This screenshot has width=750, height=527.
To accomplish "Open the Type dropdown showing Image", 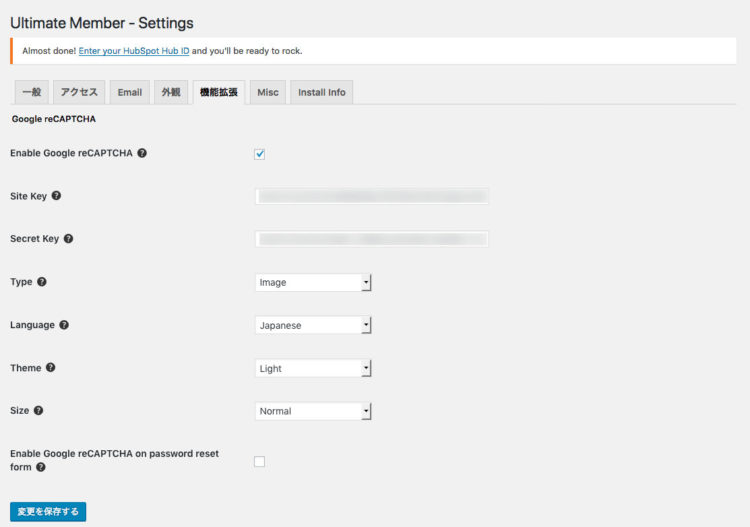I will point(313,283).
